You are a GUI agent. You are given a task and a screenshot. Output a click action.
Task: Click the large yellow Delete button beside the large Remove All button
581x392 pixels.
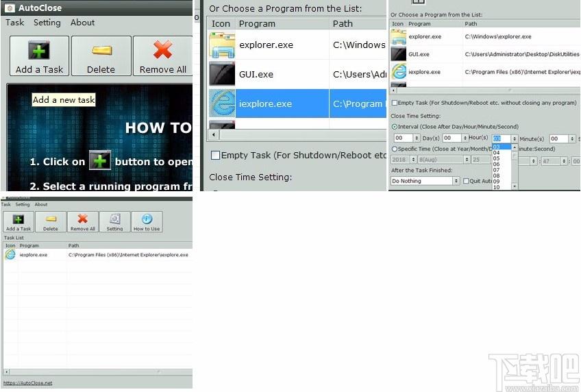(101, 56)
